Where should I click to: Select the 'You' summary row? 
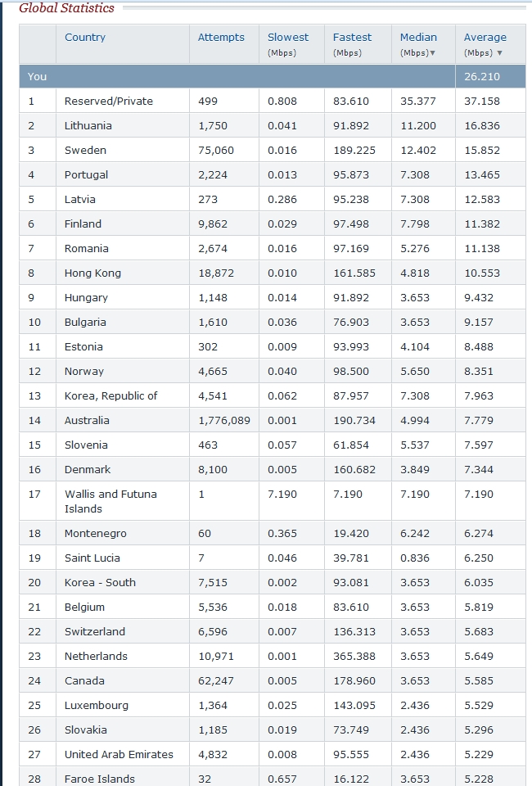pyautogui.click(x=38, y=76)
